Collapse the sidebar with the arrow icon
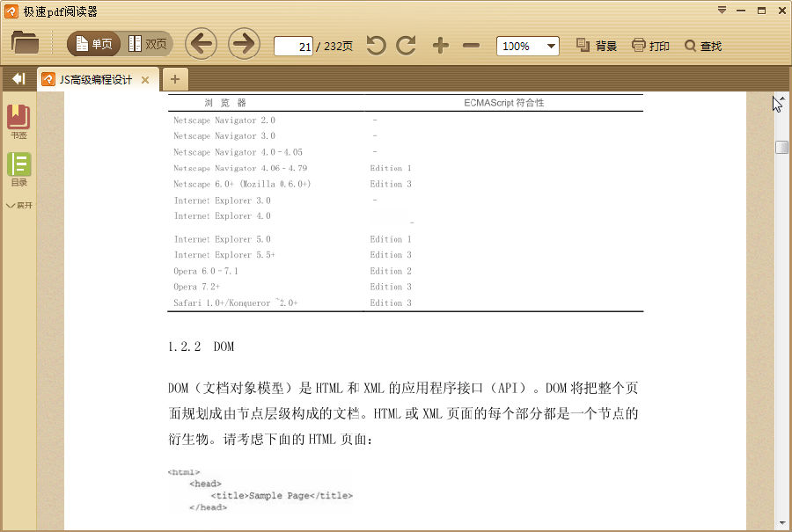 tap(18, 79)
